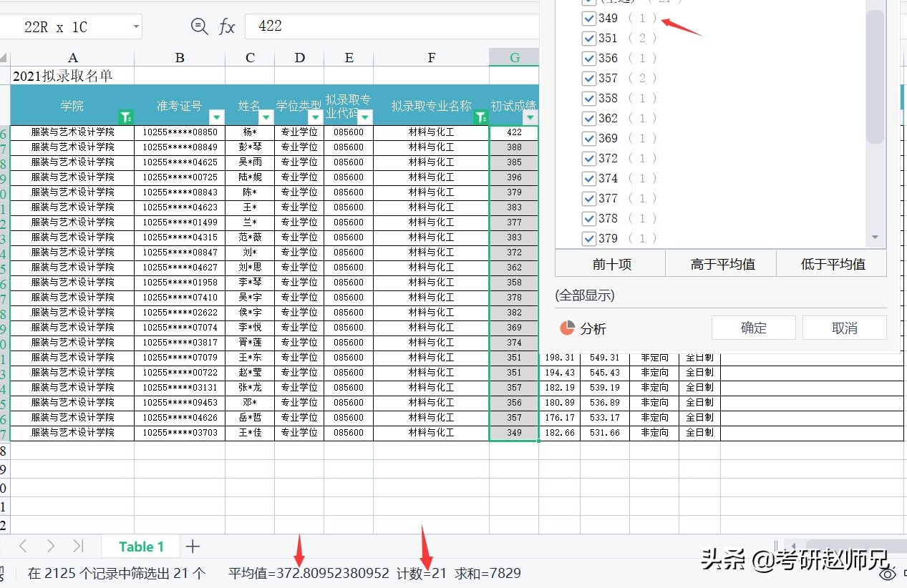Click the search magnifier icon beside the formula bar
Screen dimensions: 907x588
[x=199, y=26]
